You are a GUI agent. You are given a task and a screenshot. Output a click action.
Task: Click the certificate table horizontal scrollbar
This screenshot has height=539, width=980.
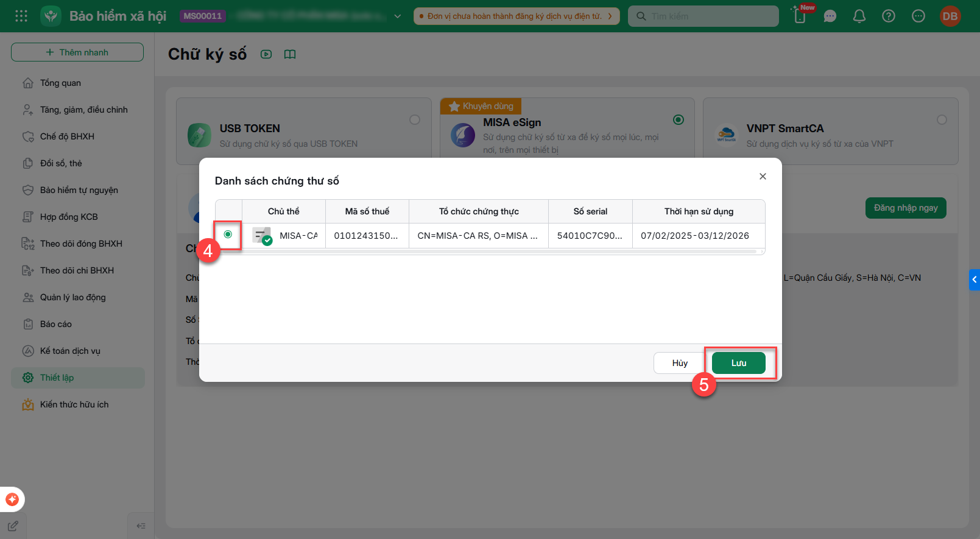(490, 251)
